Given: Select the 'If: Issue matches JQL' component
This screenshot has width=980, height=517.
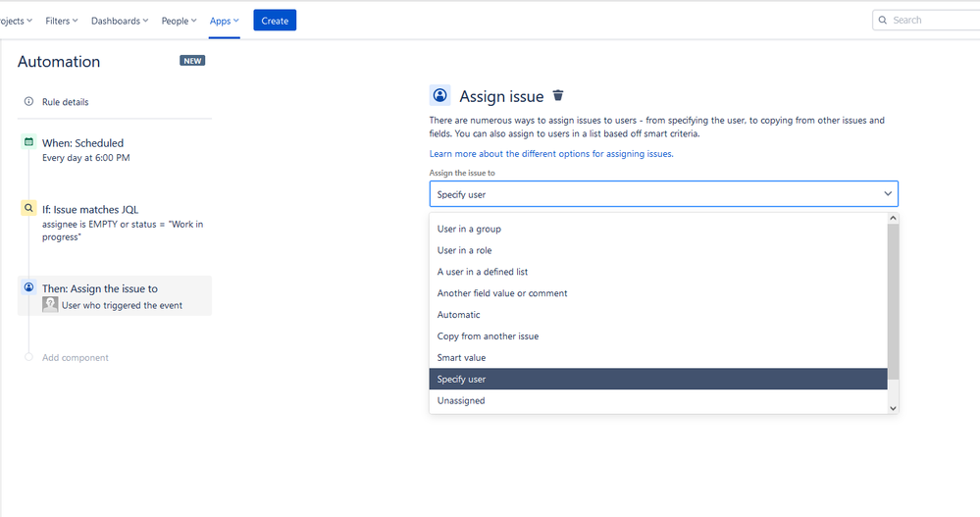Looking at the screenshot, I should [x=115, y=223].
